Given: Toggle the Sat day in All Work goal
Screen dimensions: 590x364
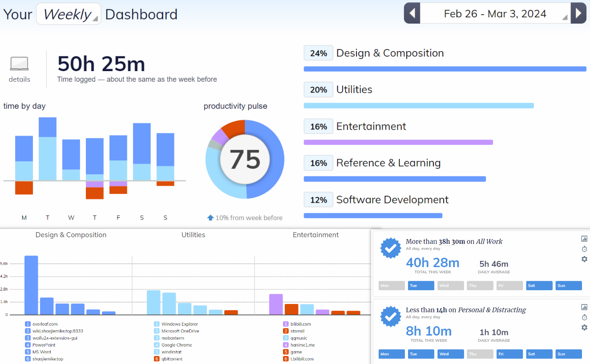Looking at the screenshot, I should click(x=539, y=286).
